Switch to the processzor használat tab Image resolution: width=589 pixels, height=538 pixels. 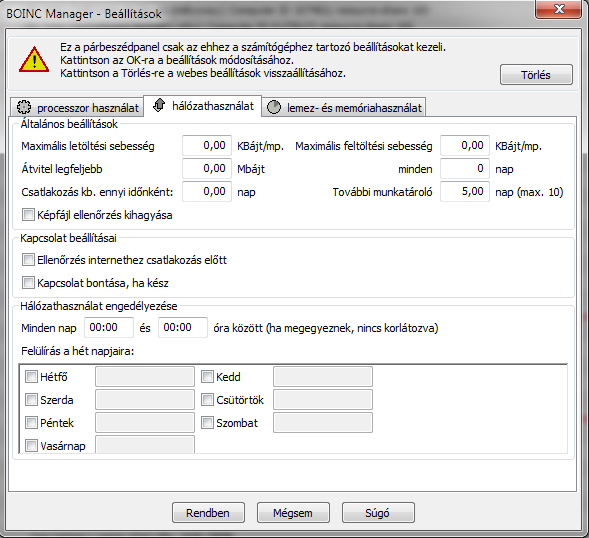[77, 108]
